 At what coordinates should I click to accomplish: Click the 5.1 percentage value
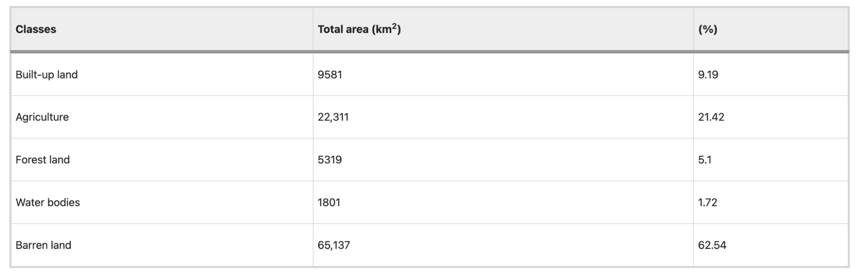[x=704, y=160]
